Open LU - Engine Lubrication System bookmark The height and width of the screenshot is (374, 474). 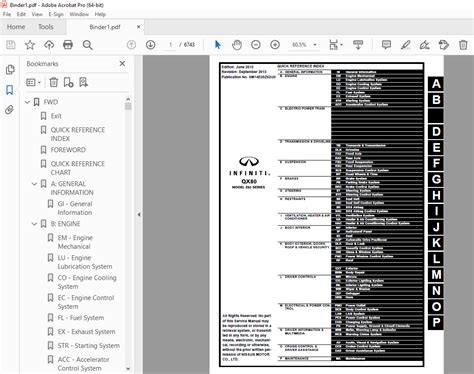tap(85, 262)
